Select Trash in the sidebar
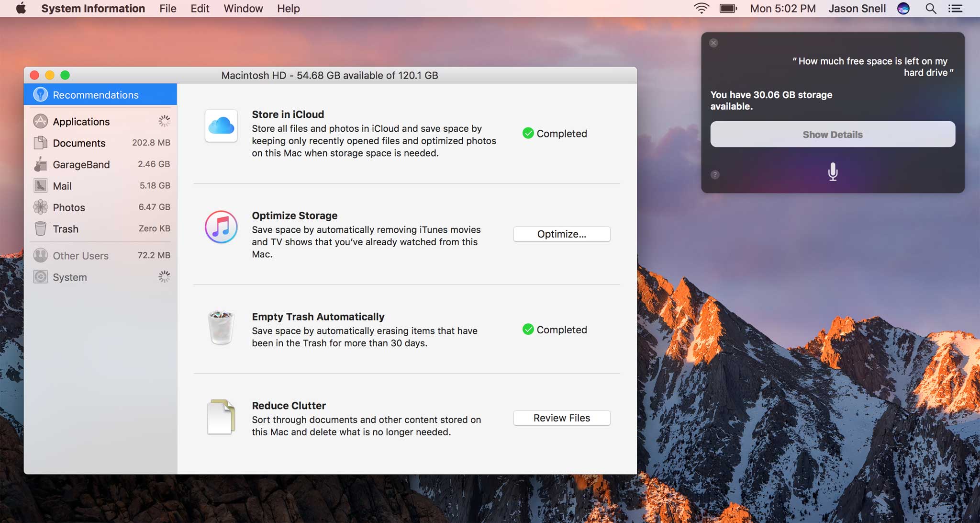The width and height of the screenshot is (980, 523). [66, 229]
